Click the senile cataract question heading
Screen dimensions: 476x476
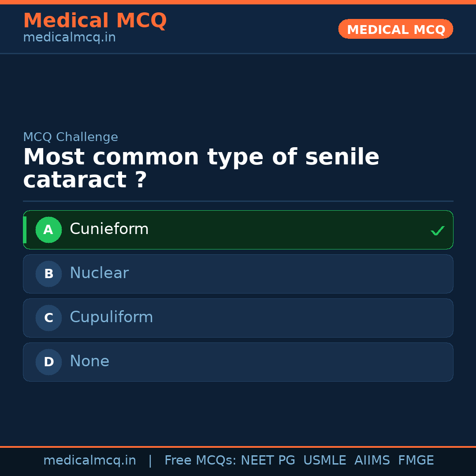tap(201, 168)
